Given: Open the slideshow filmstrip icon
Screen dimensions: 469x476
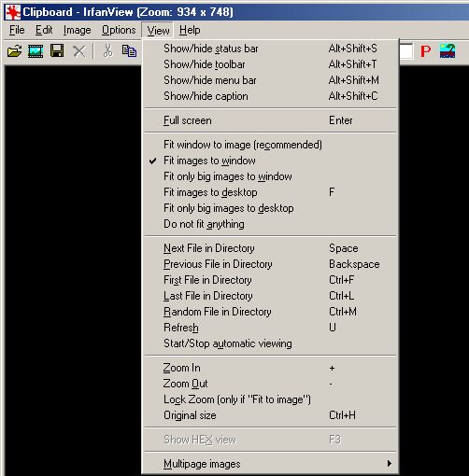Looking at the screenshot, I should pyautogui.click(x=36, y=51).
